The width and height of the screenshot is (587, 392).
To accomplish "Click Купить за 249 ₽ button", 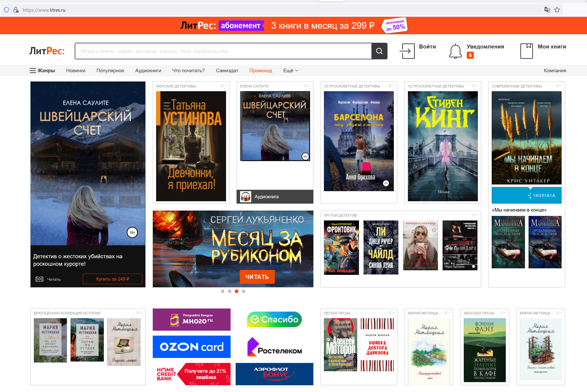I will click(112, 279).
